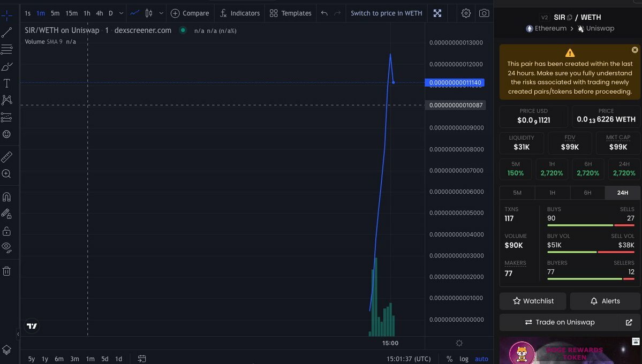Image resolution: width=642 pixels, height=364 pixels.
Task: Set chart range to 5y
Action: 32,359
